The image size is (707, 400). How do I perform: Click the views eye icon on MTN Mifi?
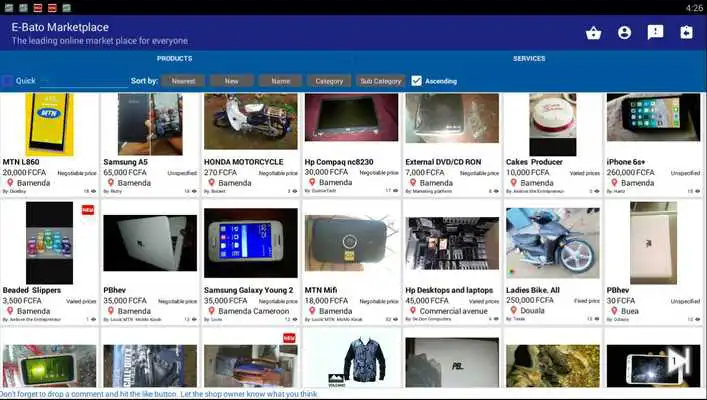(x=395, y=319)
